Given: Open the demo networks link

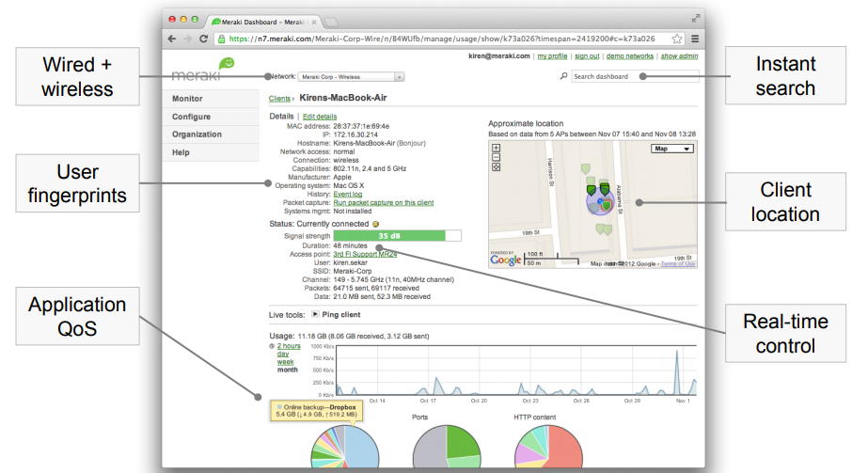Looking at the screenshot, I should [630, 55].
